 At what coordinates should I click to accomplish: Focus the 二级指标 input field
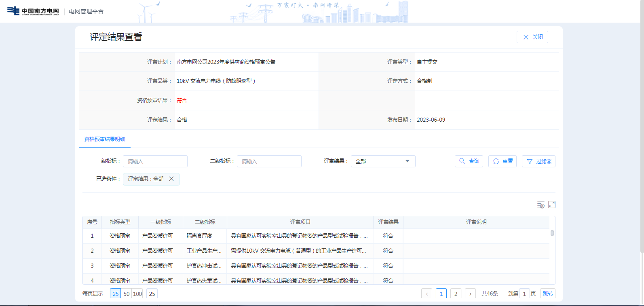click(x=269, y=161)
